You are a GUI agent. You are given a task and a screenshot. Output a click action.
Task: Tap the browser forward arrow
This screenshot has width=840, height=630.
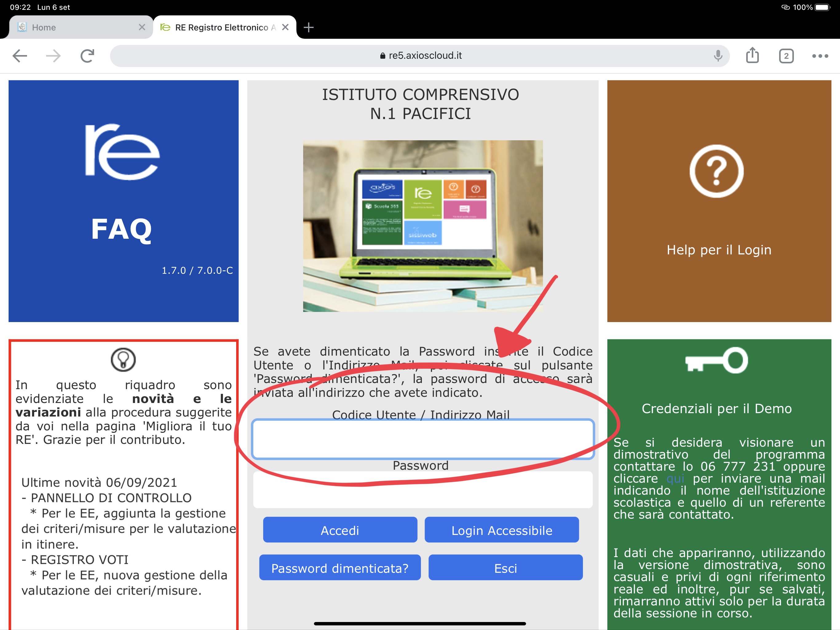(x=53, y=56)
